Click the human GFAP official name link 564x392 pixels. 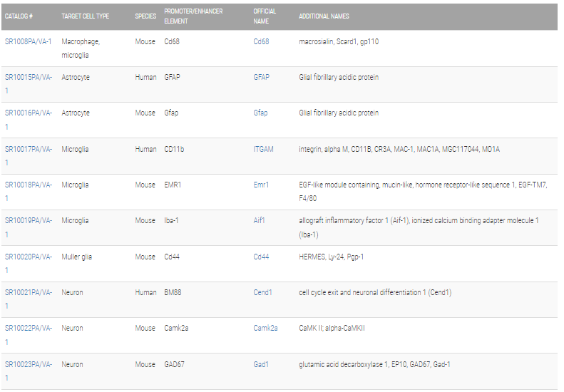click(262, 77)
